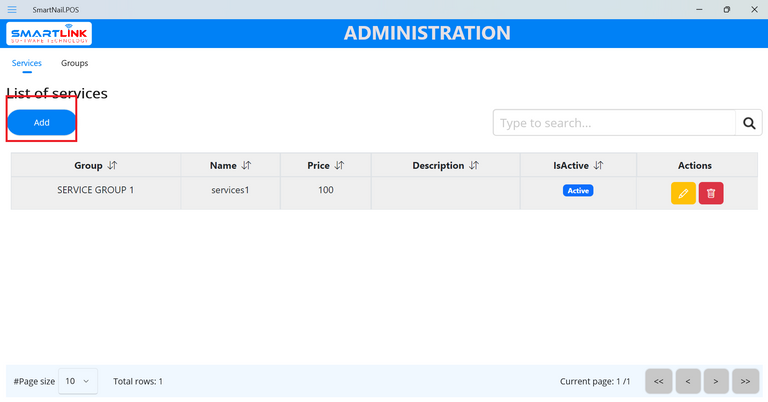The width and height of the screenshot is (768, 402).
Task: Edit services1 with the yellow pencil icon
Action: (x=683, y=193)
